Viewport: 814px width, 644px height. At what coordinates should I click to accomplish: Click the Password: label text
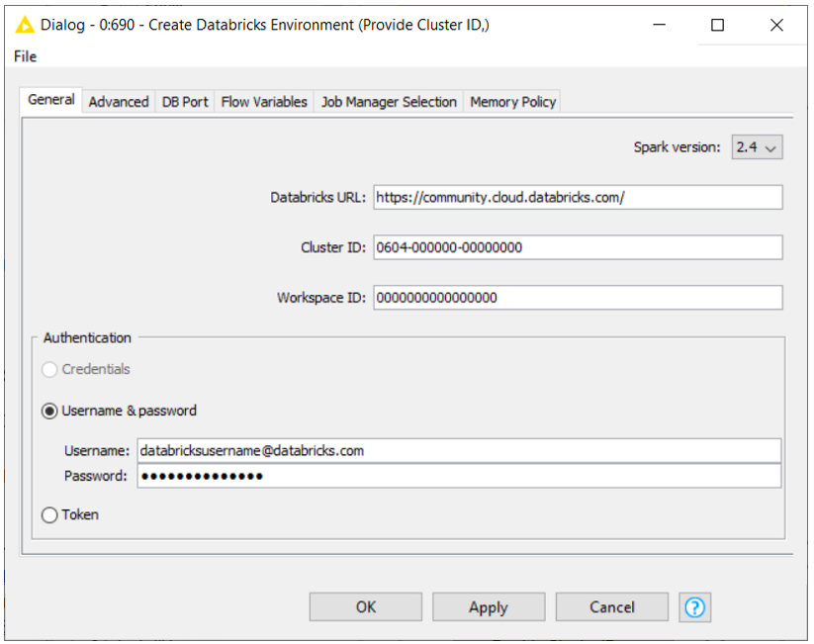[96, 476]
